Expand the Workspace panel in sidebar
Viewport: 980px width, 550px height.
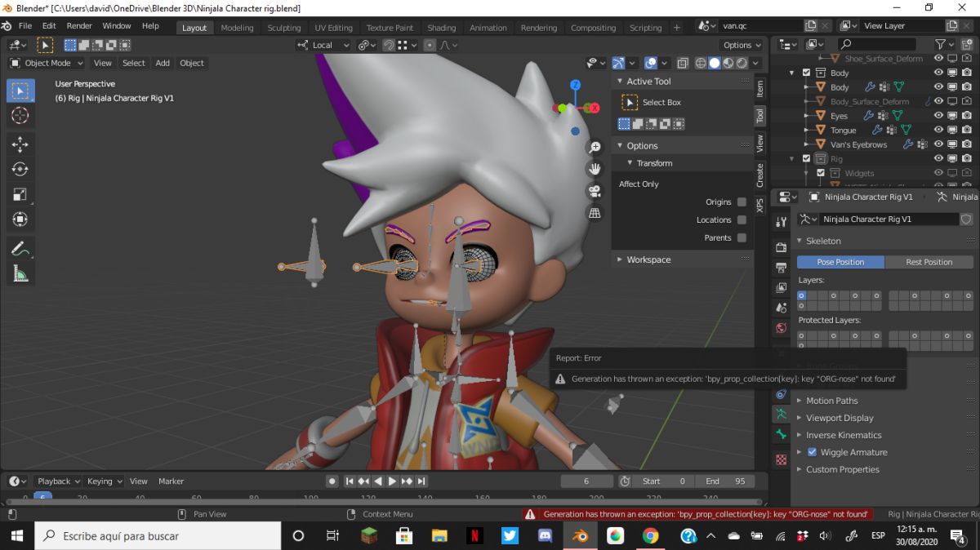[x=648, y=259]
